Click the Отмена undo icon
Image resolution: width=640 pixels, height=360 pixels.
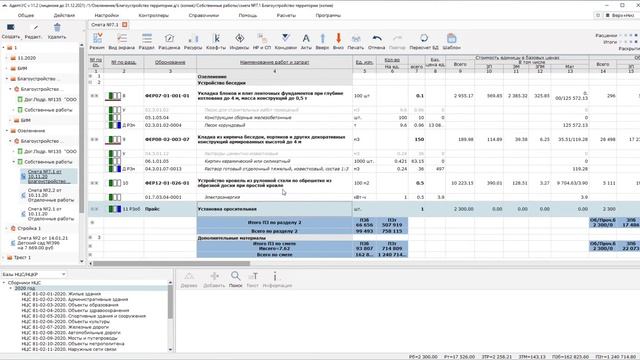tap(377, 38)
